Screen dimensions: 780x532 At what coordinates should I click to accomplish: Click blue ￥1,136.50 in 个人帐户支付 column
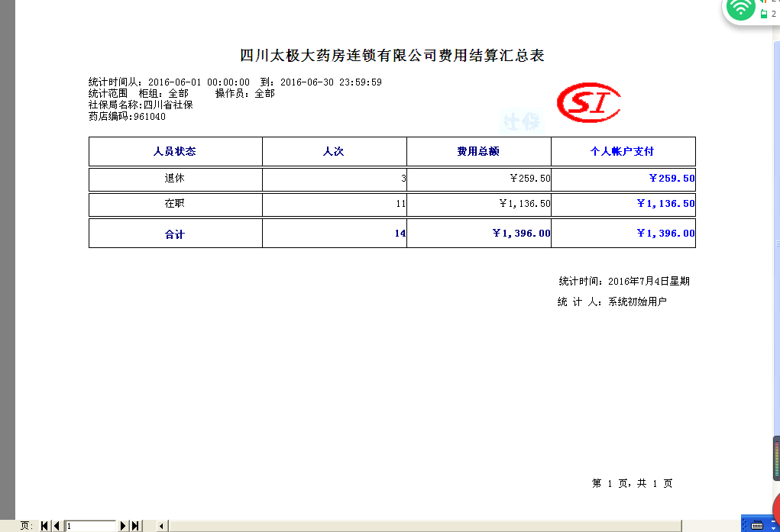point(666,203)
